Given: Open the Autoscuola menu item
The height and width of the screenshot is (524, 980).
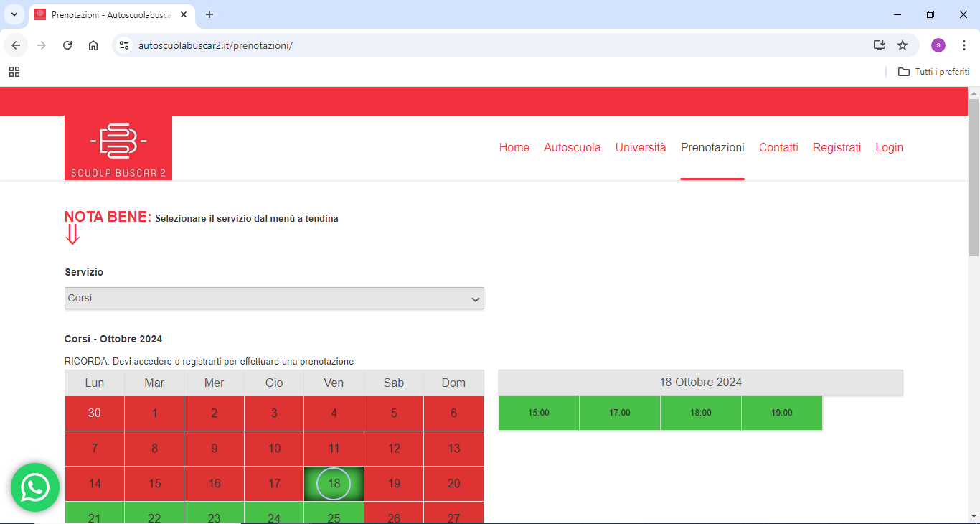Looking at the screenshot, I should pos(572,148).
